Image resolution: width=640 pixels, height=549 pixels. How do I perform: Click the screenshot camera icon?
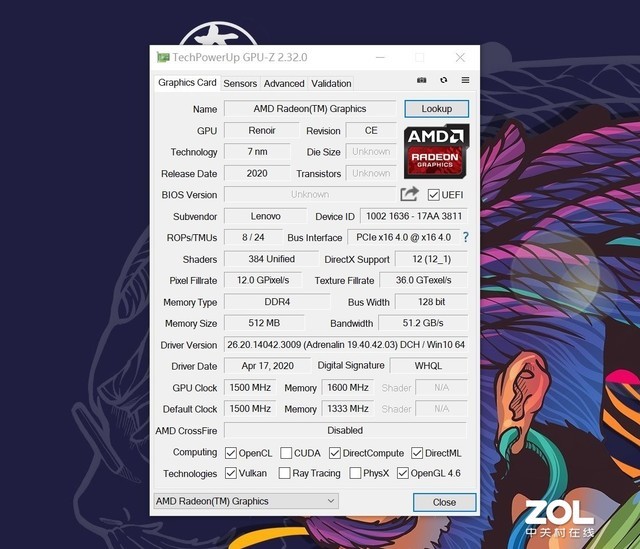(422, 80)
